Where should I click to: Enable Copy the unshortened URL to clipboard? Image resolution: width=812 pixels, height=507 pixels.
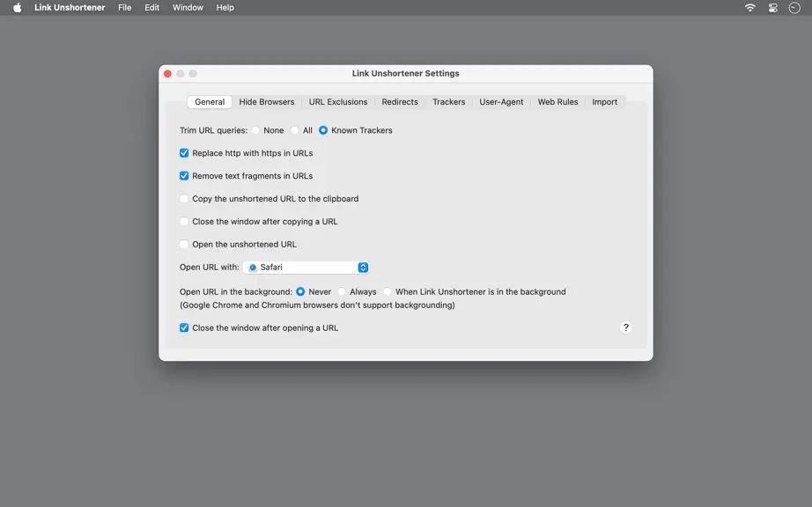pyautogui.click(x=184, y=199)
